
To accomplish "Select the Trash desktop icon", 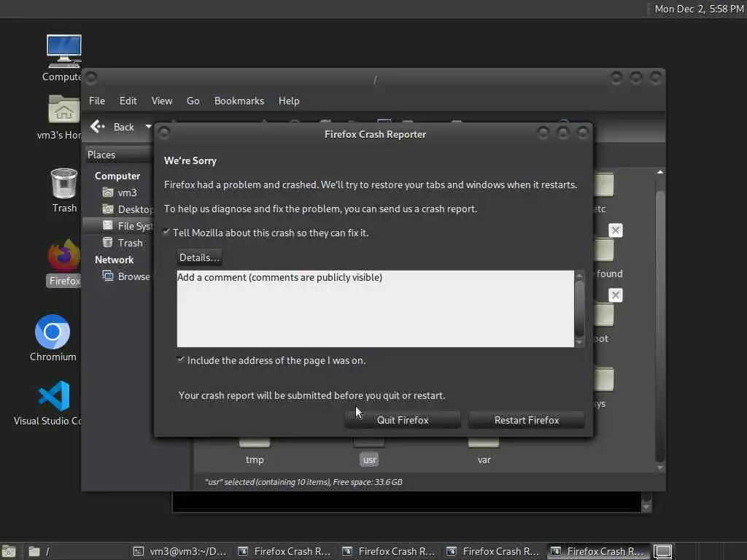I will [x=64, y=190].
